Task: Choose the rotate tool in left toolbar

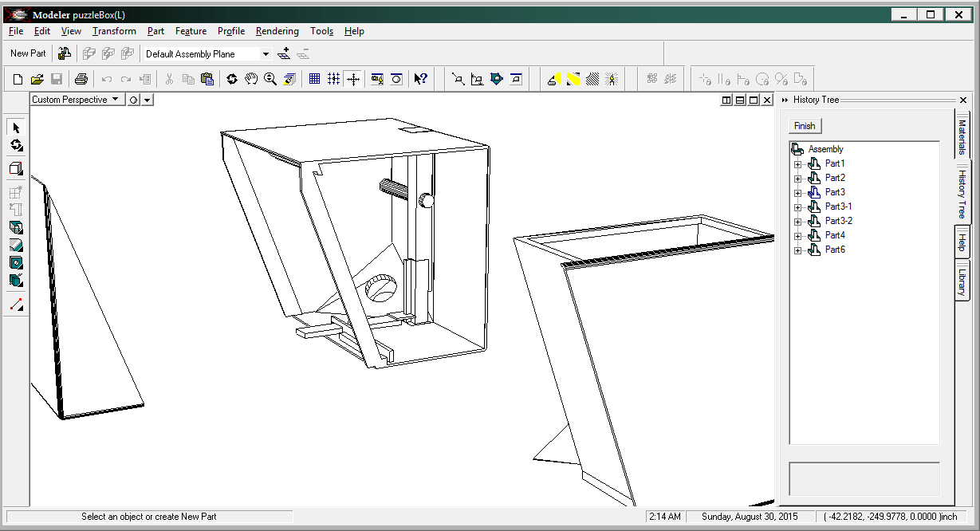Action: coord(16,145)
